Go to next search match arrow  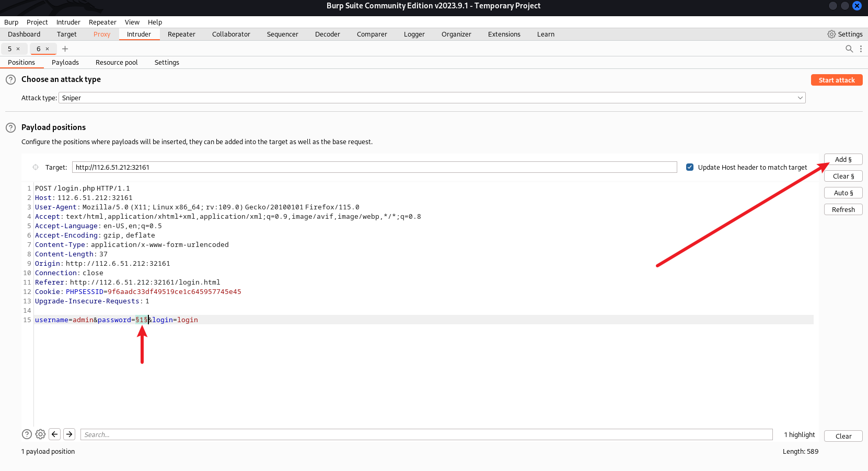70,434
